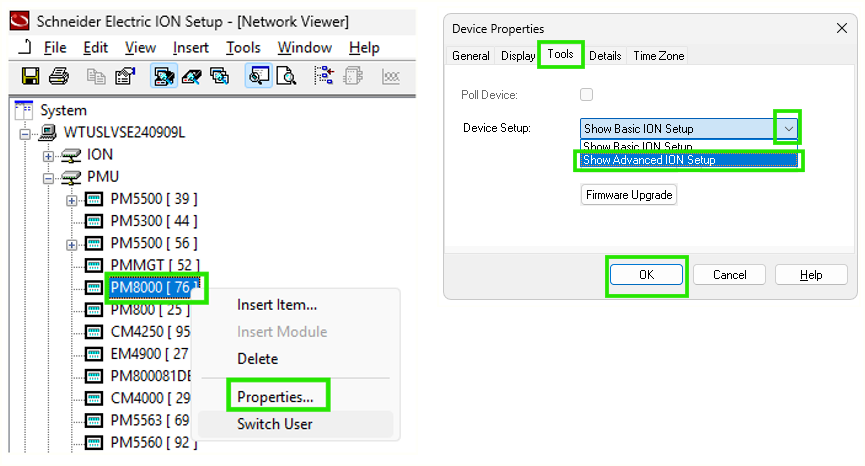Click the modem device connect toolbar icon
865x466 pixels.
[191, 76]
